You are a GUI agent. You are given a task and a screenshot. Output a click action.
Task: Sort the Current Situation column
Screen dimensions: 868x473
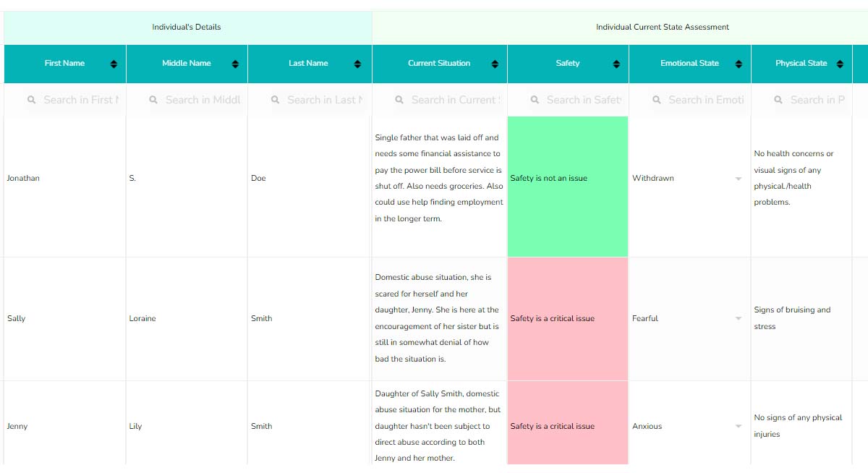(495, 64)
